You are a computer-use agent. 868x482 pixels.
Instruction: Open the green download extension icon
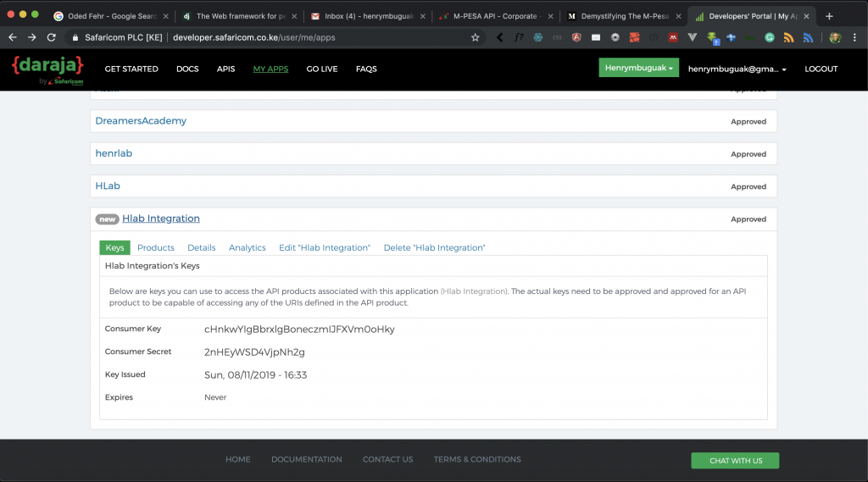[712, 38]
